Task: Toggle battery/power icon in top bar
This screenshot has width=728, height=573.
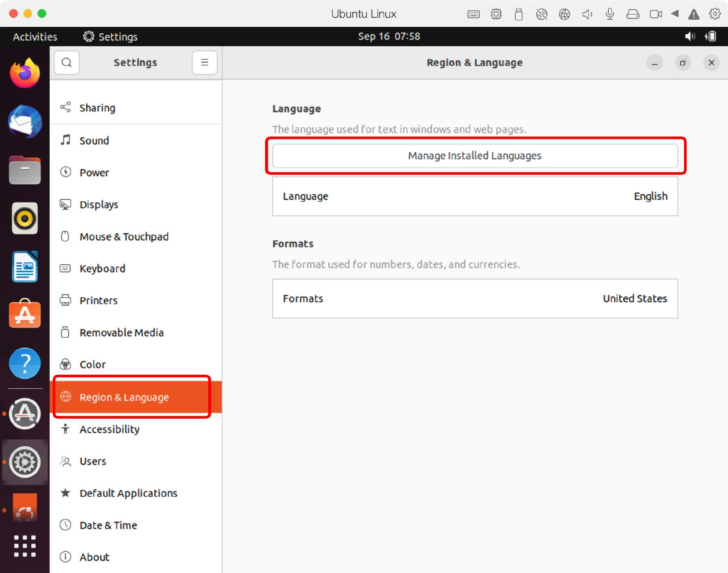Action: [x=711, y=37]
